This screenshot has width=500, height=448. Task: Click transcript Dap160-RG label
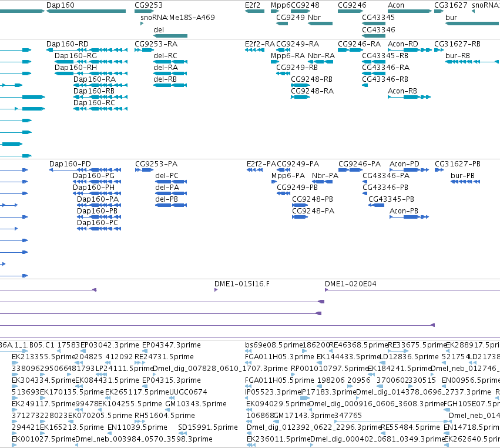(x=76, y=55)
